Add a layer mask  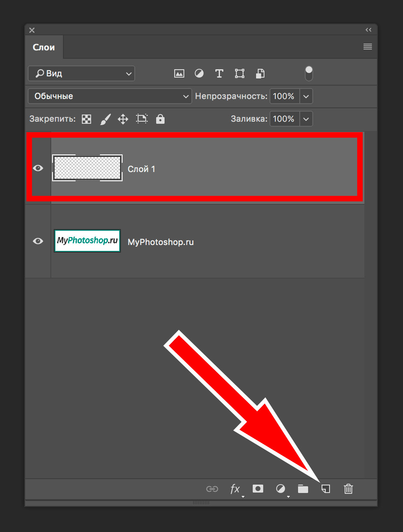(258, 489)
